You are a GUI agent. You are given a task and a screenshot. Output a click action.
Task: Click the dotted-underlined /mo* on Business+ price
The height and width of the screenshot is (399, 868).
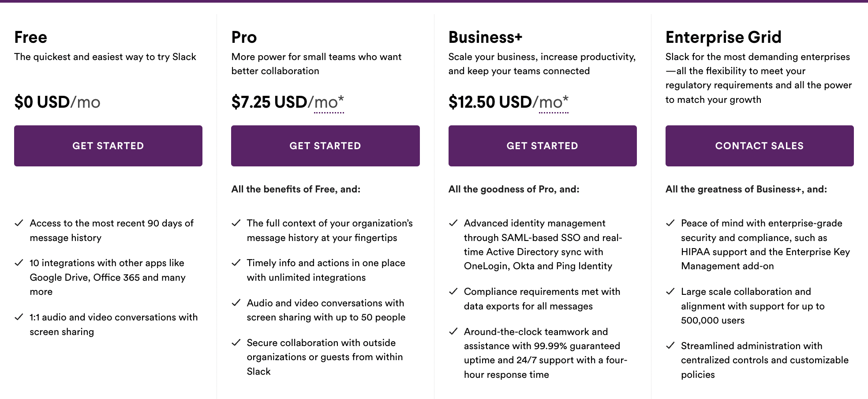(x=553, y=103)
